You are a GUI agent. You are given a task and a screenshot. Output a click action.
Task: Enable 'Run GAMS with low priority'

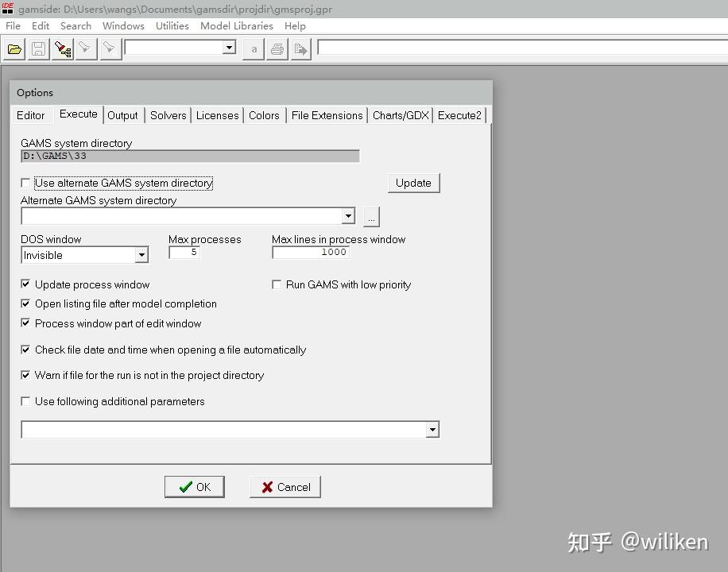276,284
